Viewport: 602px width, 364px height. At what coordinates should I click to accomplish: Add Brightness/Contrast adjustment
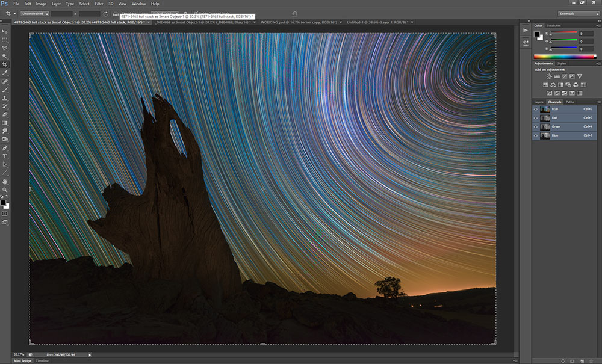(549, 76)
